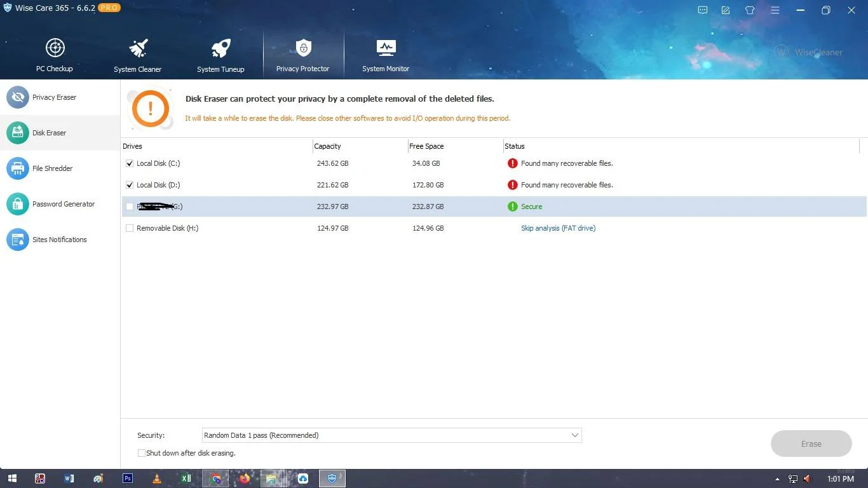Image resolution: width=868 pixels, height=488 pixels.
Task: Click red warning icon for Local Disk (C:)
Action: 513,163
